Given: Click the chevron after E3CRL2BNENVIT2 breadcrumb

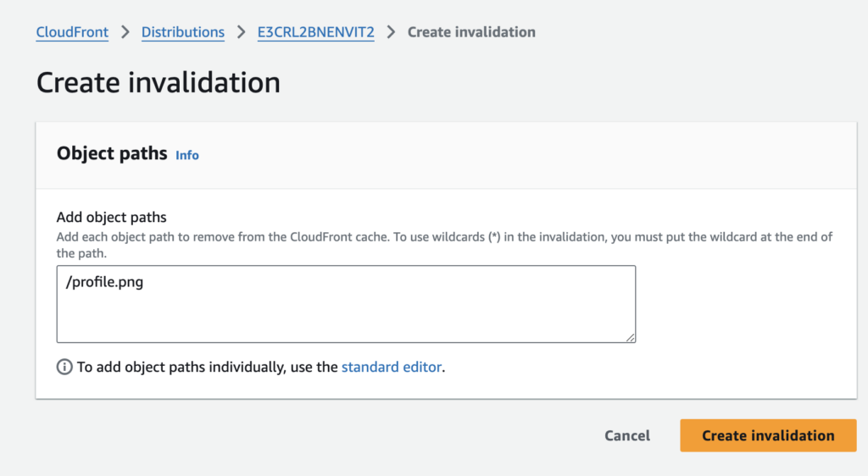Looking at the screenshot, I should point(391,32).
